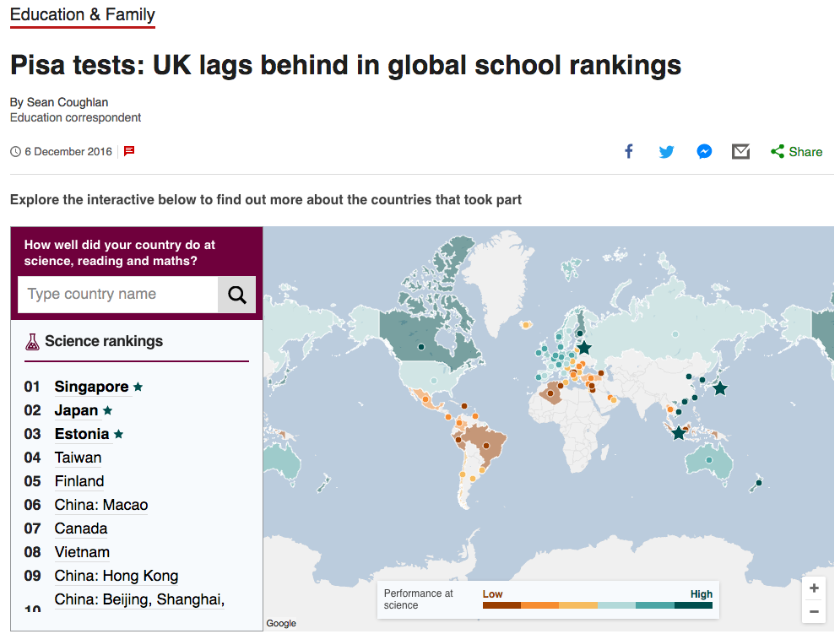
Task: Open Finland ranking entry
Action: [x=79, y=481]
